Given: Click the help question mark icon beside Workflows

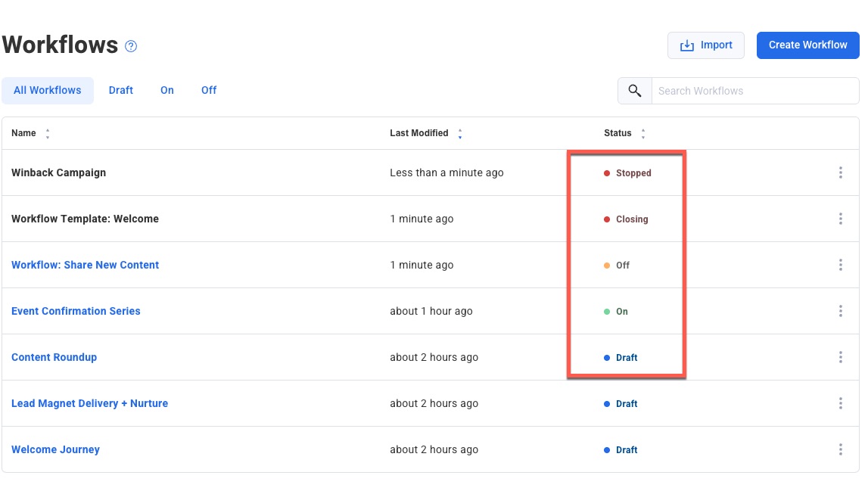Looking at the screenshot, I should [131, 46].
